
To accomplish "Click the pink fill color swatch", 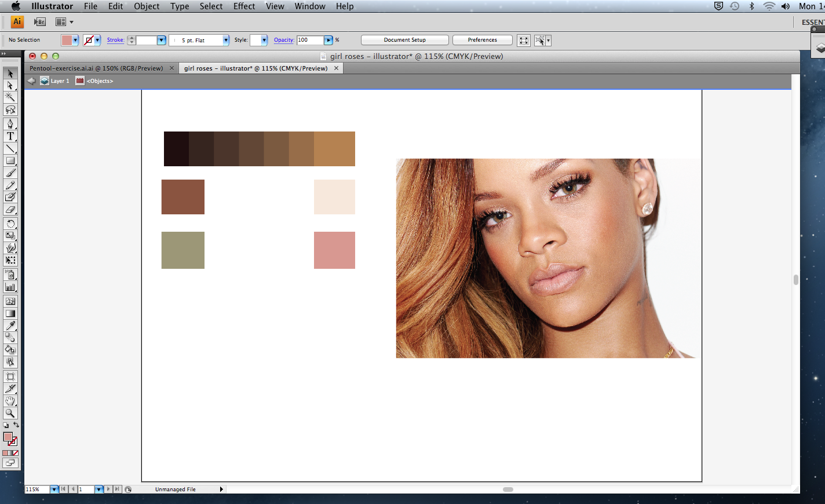I will tap(68, 40).
